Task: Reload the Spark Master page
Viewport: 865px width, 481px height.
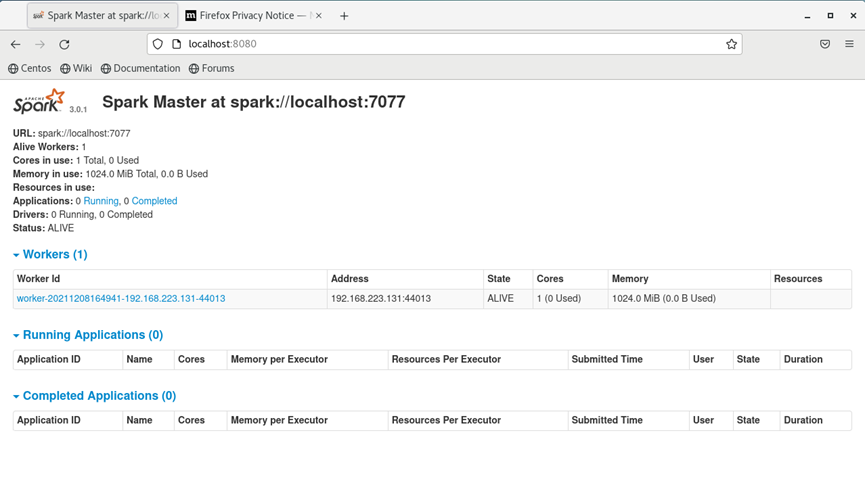Action: [65, 44]
